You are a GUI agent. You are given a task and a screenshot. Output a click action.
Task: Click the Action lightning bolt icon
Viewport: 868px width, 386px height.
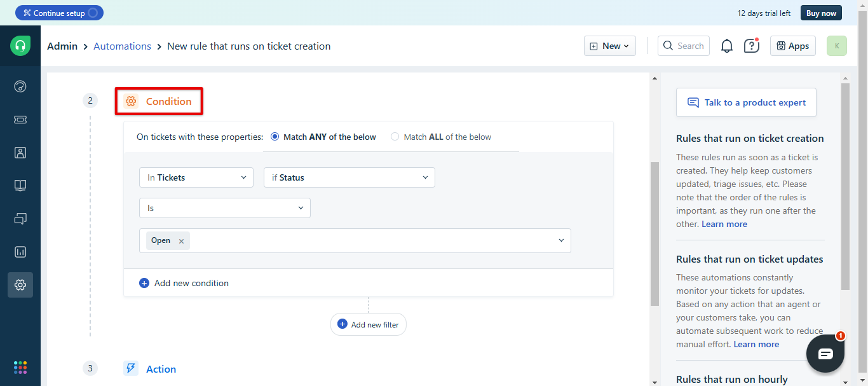[131, 368]
